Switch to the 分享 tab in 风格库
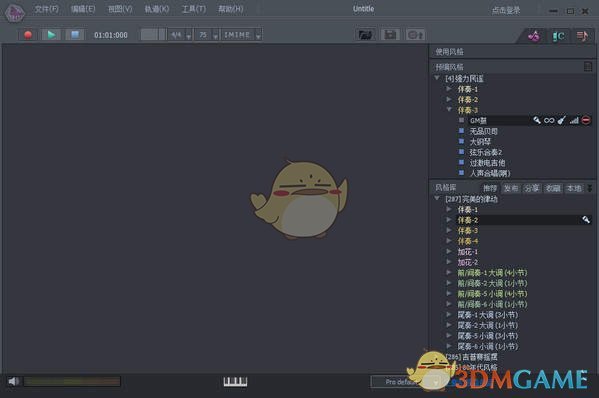Viewport: 599px width, 398px height. [x=532, y=188]
